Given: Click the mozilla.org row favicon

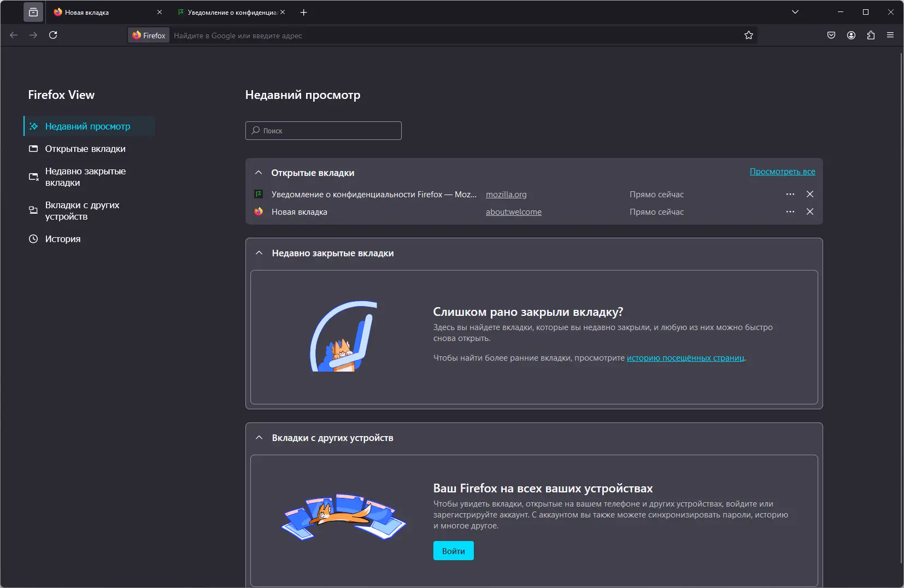Looking at the screenshot, I should pyautogui.click(x=259, y=194).
